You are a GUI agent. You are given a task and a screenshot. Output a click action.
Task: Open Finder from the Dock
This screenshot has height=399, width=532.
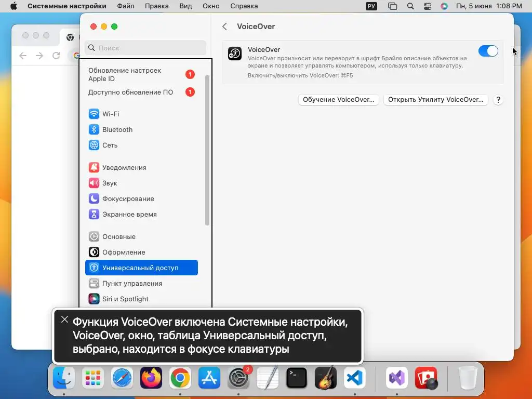64,378
